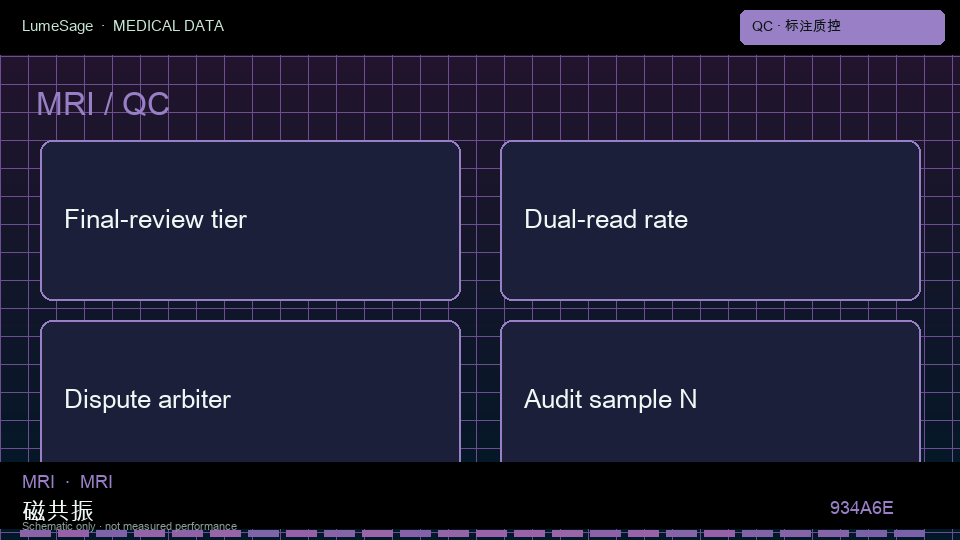Viewport: 960px width, 540px height.
Task: Open the Audit sample N card
Action: [x=710, y=391]
